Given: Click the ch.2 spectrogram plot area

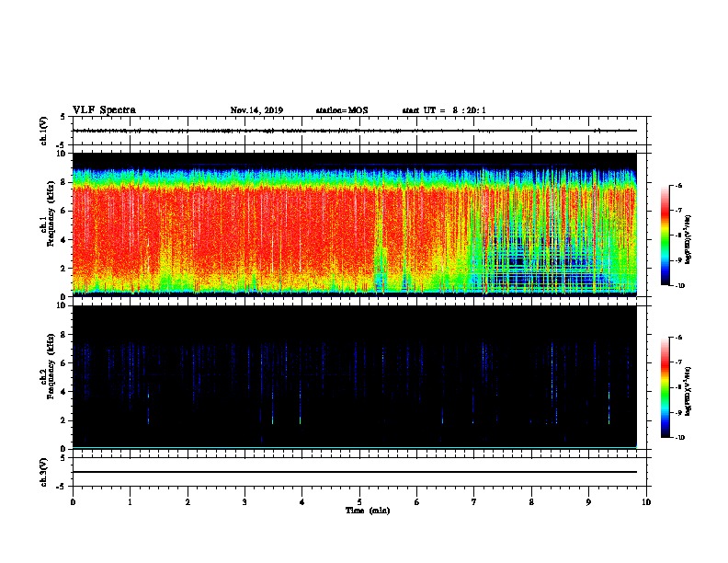Looking at the screenshot, I should 355,377.
